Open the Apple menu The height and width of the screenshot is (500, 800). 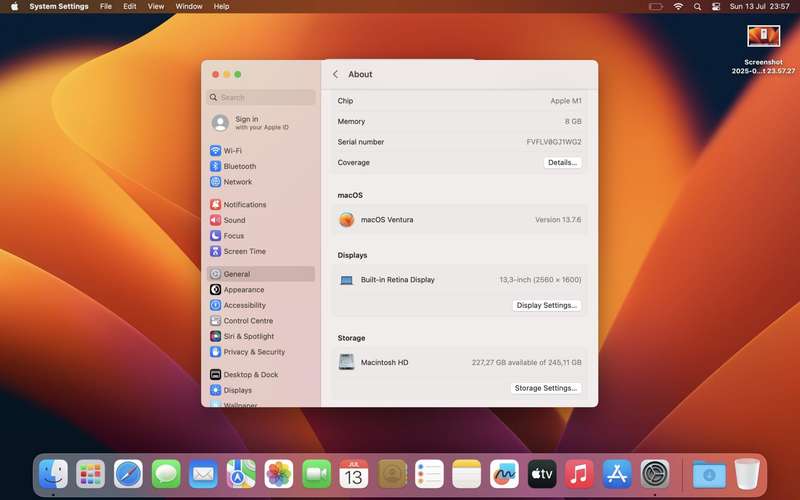(x=14, y=6)
